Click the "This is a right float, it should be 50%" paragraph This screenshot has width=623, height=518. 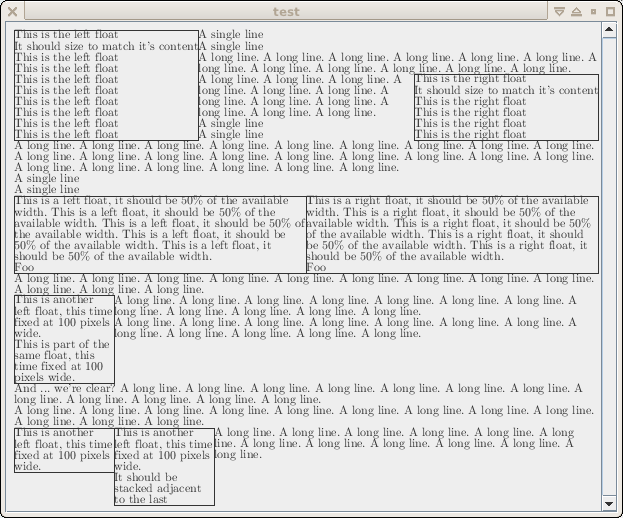coord(449,229)
